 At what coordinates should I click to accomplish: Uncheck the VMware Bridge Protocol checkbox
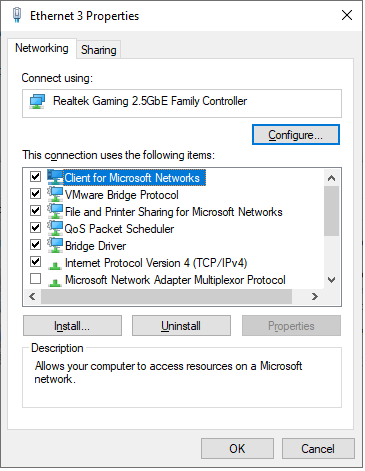(x=36, y=193)
